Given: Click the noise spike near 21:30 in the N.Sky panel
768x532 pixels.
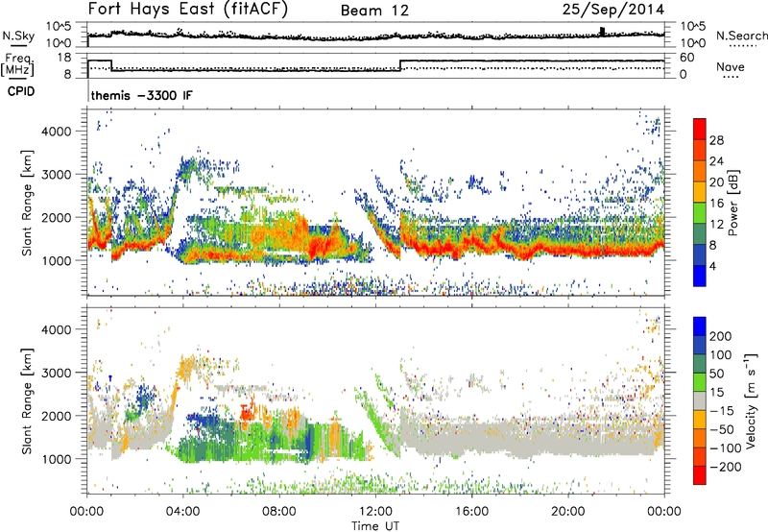Looking at the screenshot, I should click(x=603, y=32).
